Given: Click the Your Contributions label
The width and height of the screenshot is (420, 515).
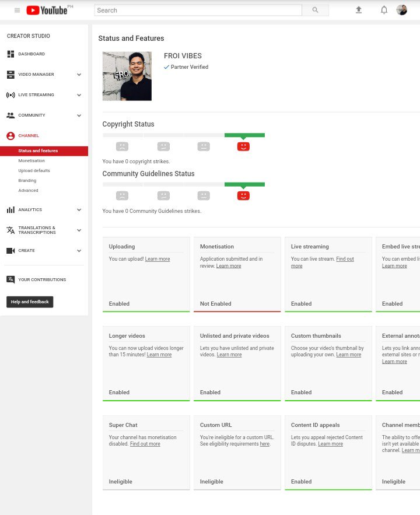Looking at the screenshot, I should click(42, 279).
